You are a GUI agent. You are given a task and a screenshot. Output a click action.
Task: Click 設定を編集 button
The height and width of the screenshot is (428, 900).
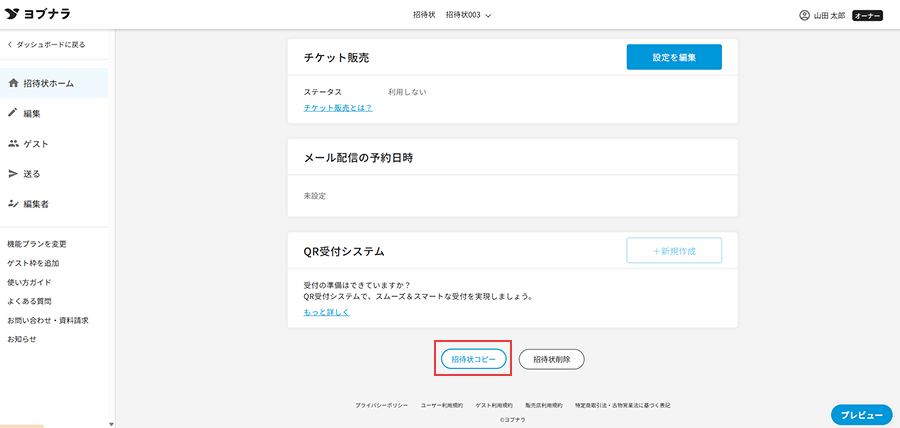pyautogui.click(x=674, y=57)
